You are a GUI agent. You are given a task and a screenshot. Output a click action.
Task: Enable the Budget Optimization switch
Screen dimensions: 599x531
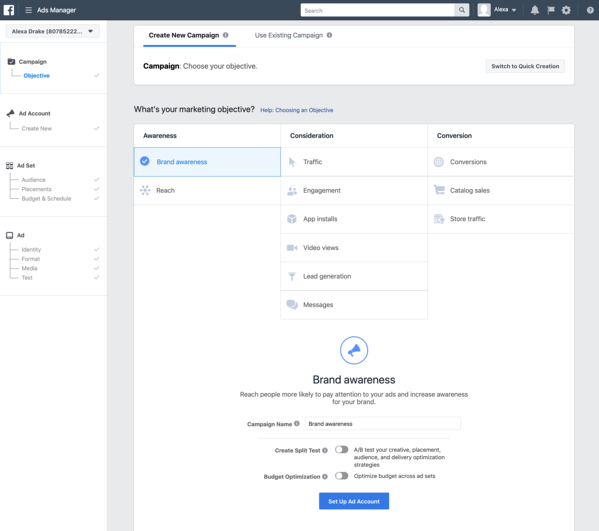pos(342,476)
